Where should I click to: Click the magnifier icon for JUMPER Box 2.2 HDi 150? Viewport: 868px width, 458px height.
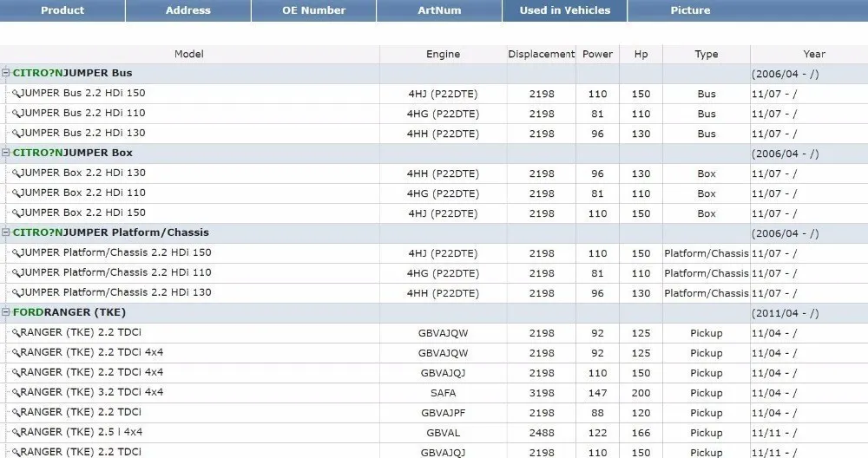tap(16, 213)
